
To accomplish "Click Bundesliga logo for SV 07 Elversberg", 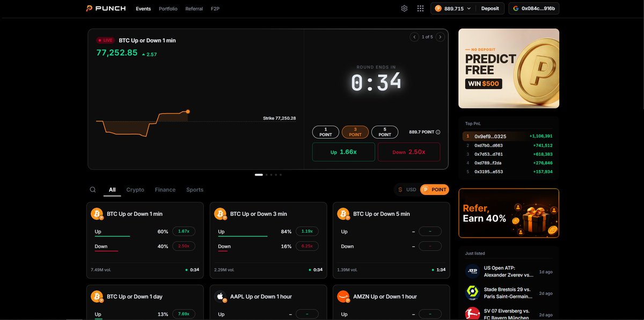I will tap(472, 314).
